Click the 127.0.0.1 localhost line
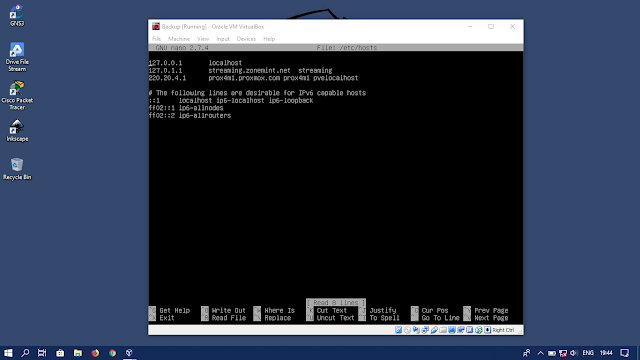The image size is (640, 360). coord(195,63)
